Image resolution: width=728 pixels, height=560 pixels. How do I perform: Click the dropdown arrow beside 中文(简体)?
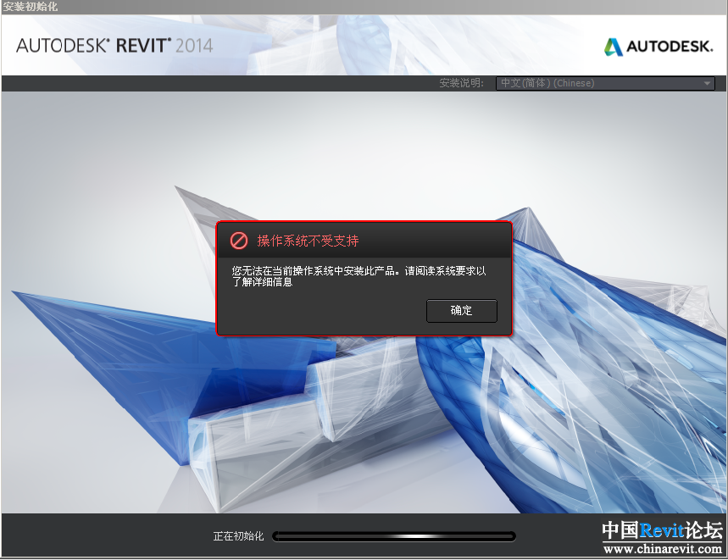tap(707, 84)
